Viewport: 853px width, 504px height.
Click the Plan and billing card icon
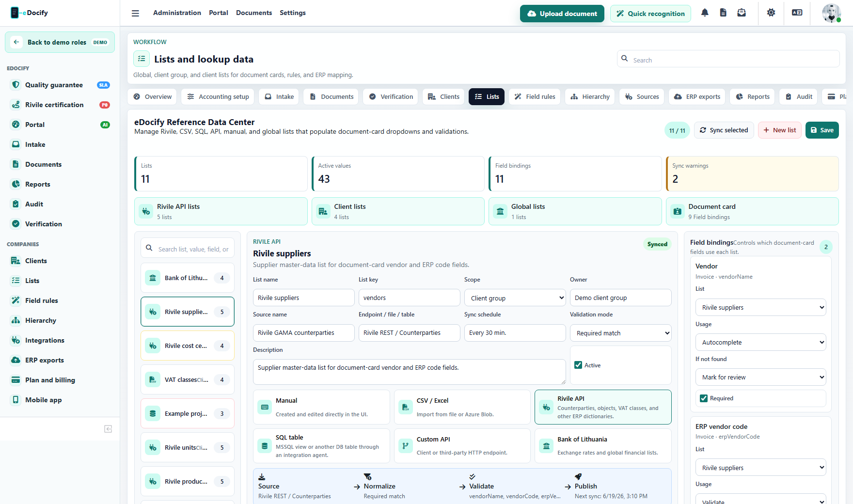pyautogui.click(x=16, y=380)
